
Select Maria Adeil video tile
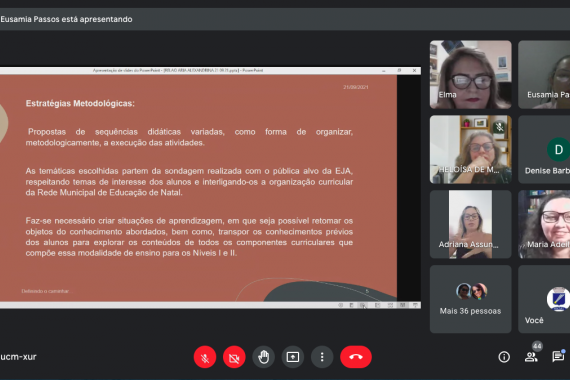544,224
